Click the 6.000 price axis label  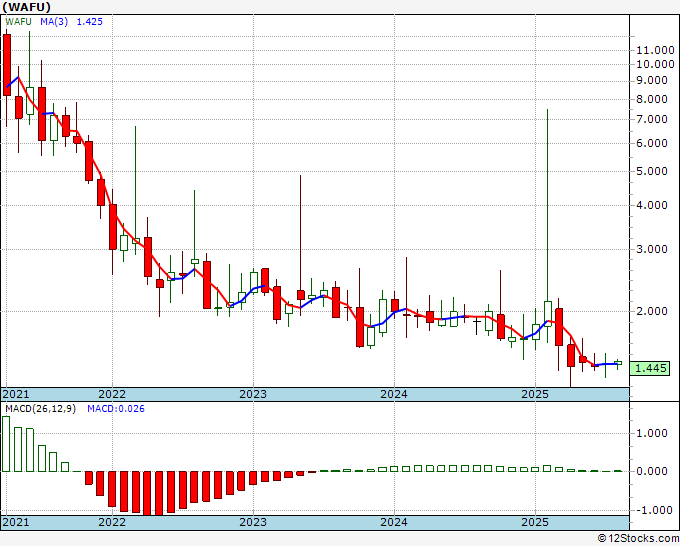point(651,144)
